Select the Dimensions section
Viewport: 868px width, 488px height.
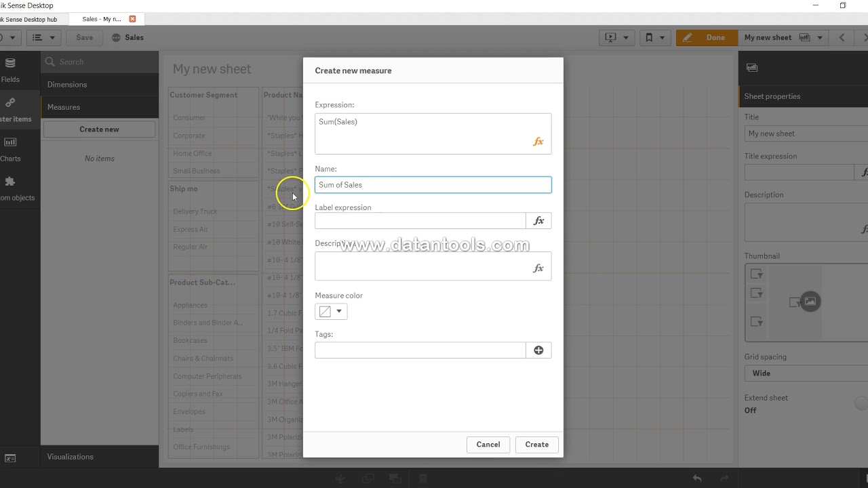pos(100,85)
